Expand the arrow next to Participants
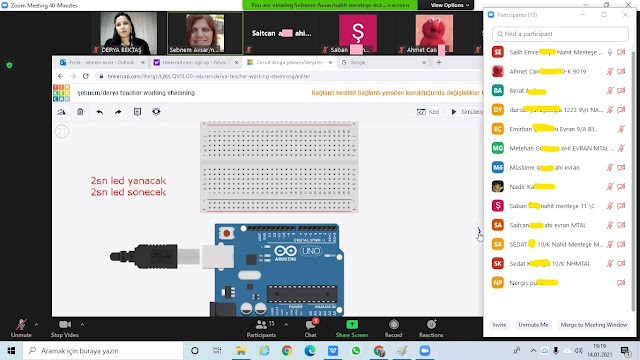This screenshot has height=360, width=640. coord(286,325)
